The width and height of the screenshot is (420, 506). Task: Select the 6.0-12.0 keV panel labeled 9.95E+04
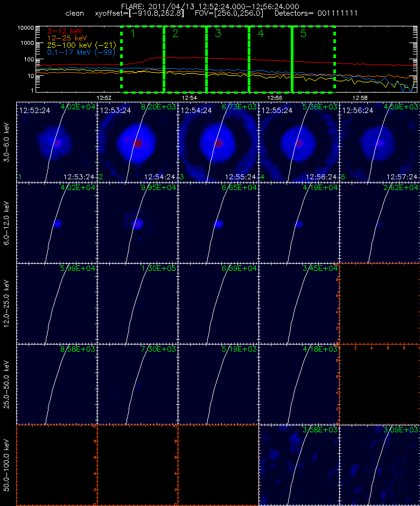(137, 223)
